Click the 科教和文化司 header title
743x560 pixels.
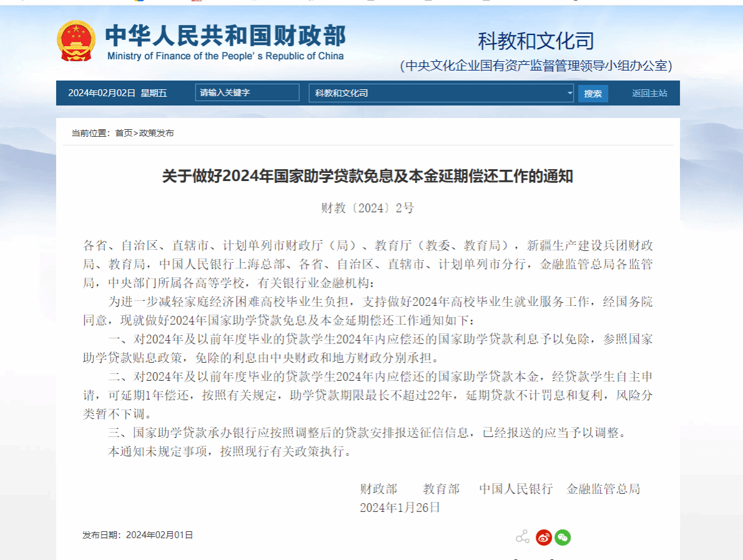pyautogui.click(x=536, y=41)
